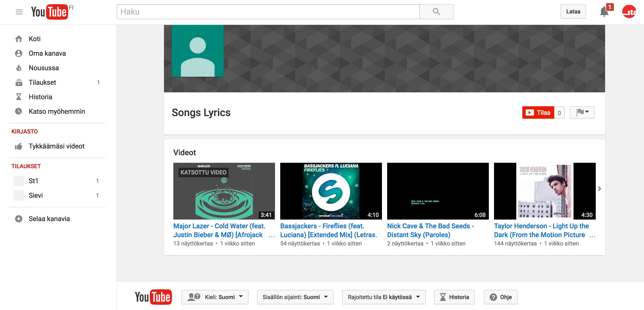This screenshot has width=644, height=310.
Task: Click the '2 näyttökertaa' view count text
Action: (x=405, y=244)
